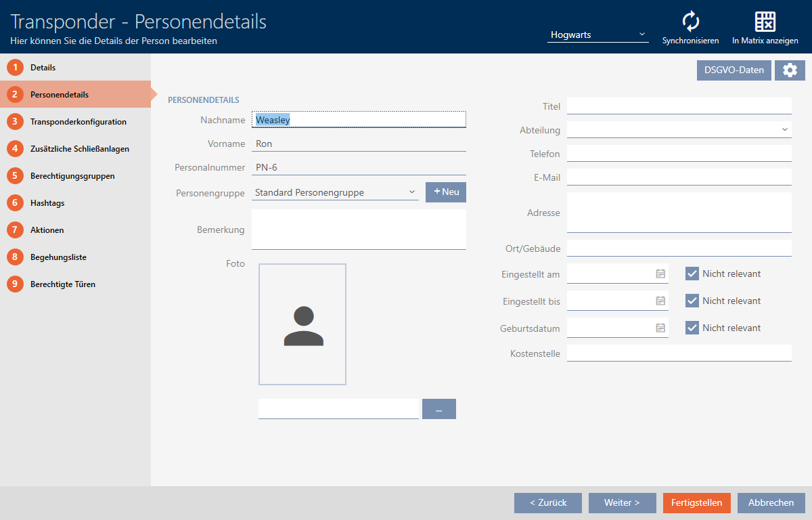Image resolution: width=812 pixels, height=520 pixels.
Task: Click the Synchronisieren icon
Action: [x=690, y=22]
